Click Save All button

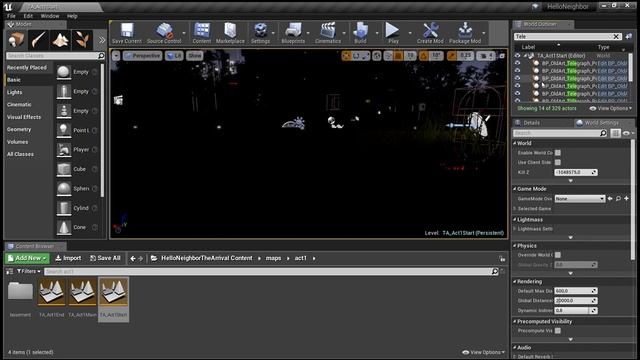pyautogui.click(x=105, y=258)
